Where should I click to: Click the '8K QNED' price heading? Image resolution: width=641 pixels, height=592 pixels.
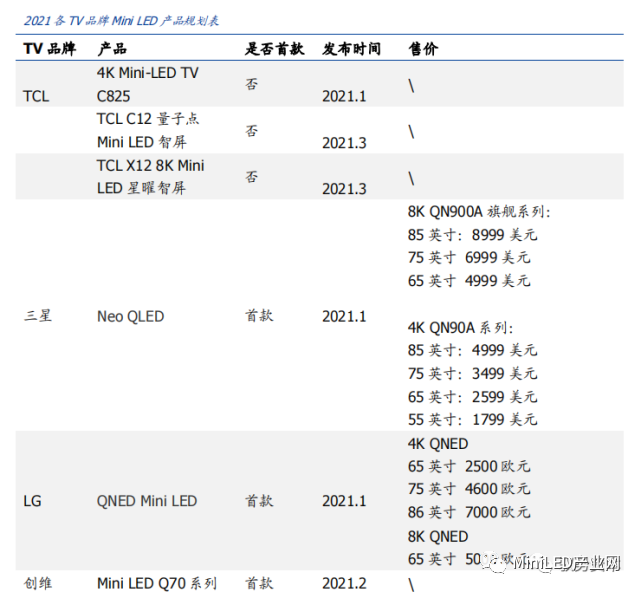[438, 537]
